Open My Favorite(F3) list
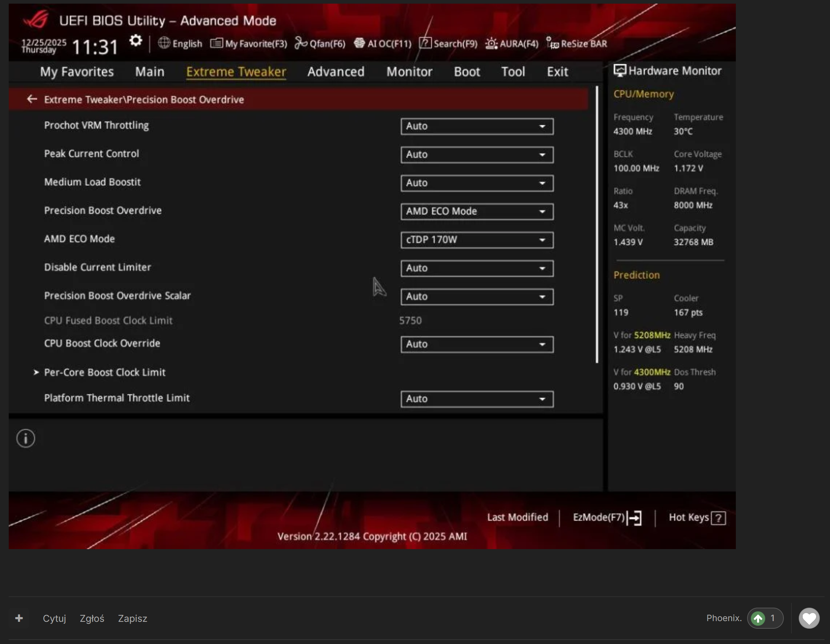Viewport: 830px width, 644px height. point(249,44)
